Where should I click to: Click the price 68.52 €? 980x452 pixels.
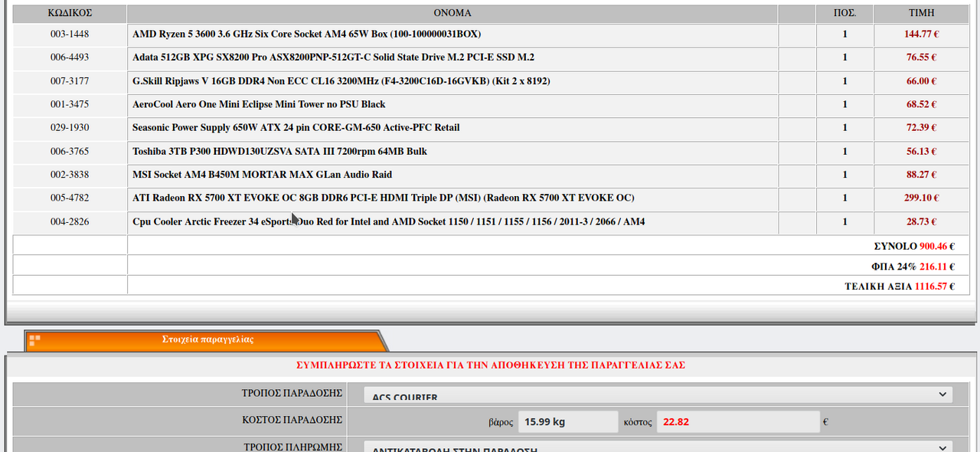(922, 104)
